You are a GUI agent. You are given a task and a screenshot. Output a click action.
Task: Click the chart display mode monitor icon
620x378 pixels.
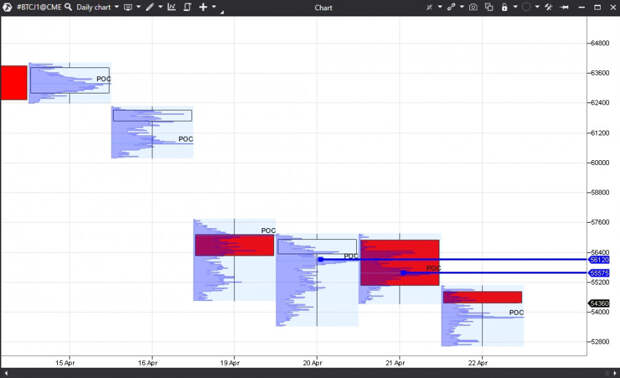(128, 7)
